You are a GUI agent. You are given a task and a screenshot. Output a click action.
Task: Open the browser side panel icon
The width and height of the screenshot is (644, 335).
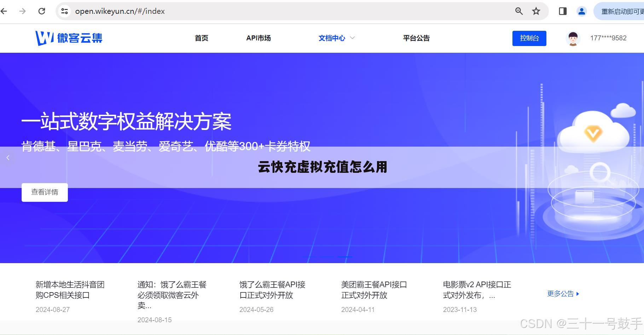click(563, 11)
